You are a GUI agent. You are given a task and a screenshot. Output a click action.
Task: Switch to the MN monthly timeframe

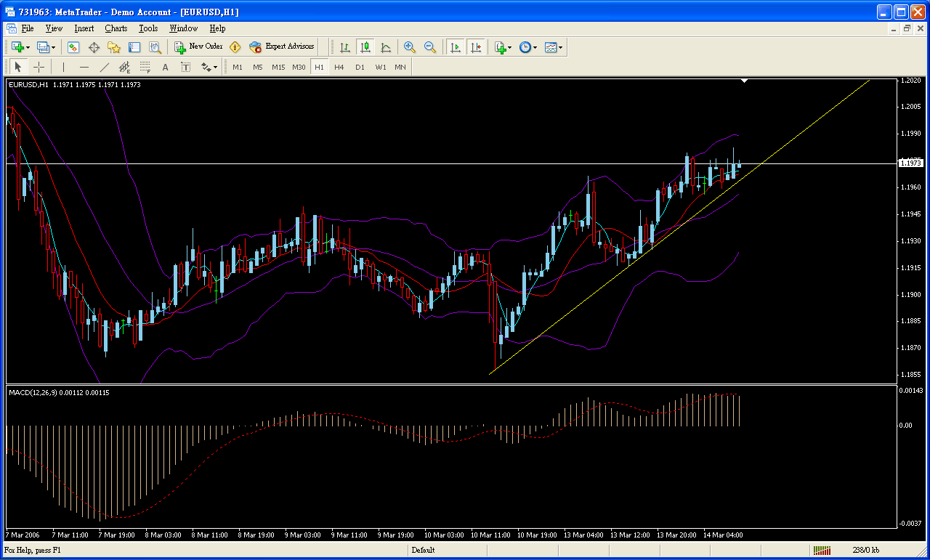coord(400,67)
